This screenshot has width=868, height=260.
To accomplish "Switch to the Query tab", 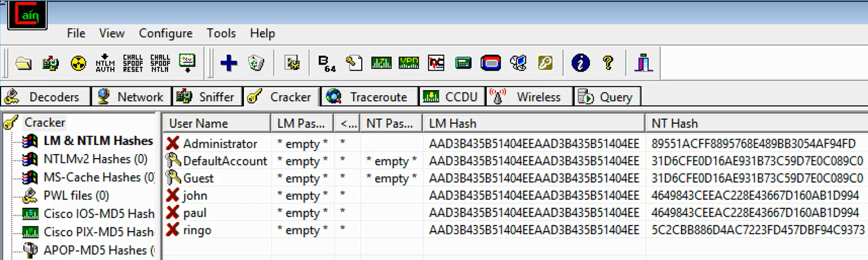I will point(607,97).
